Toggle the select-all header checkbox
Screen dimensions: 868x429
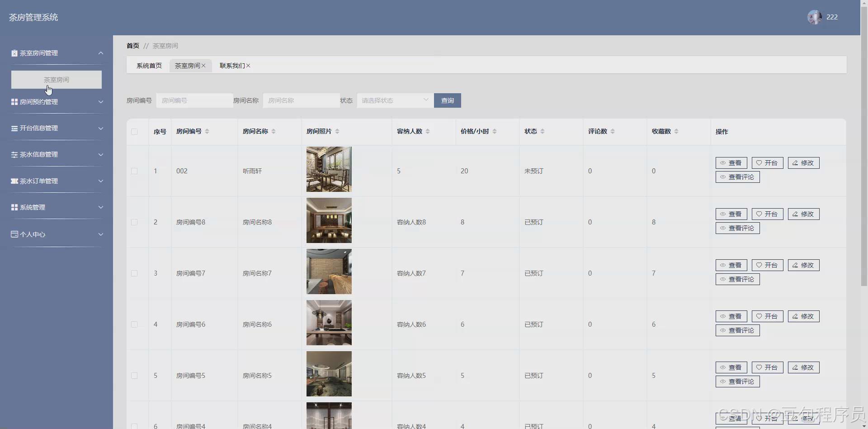point(134,132)
